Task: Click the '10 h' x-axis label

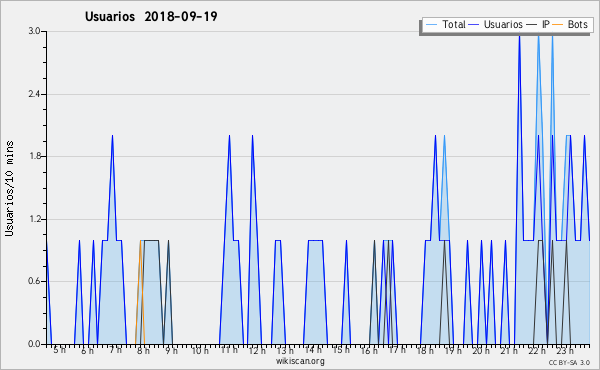Action: pyautogui.click(x=200, y=351)
